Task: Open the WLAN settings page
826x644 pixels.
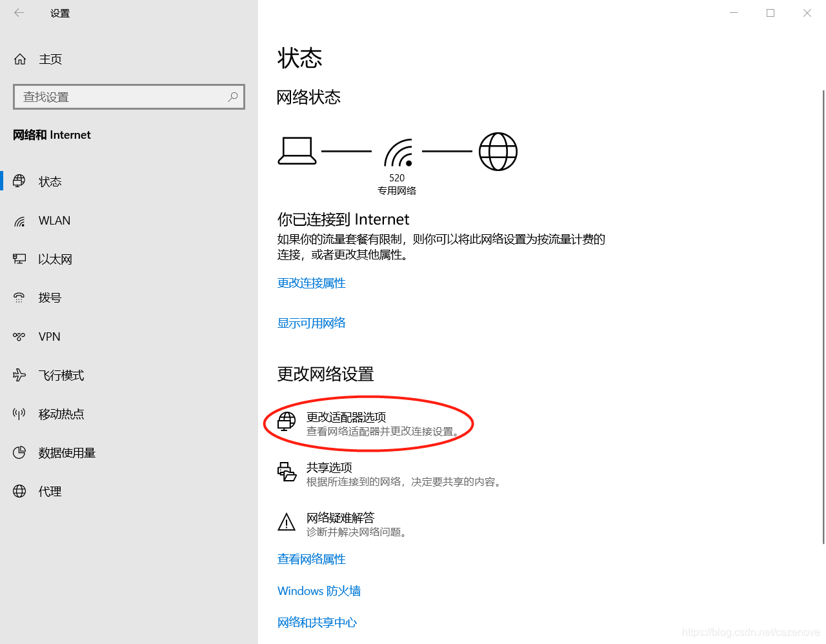Action: pyautogui.click(x=129, y=221)
